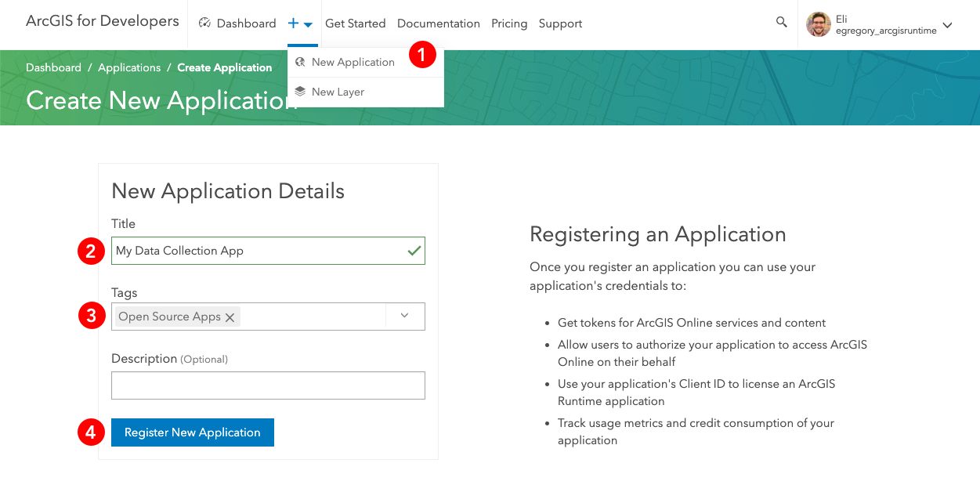The height and width of the screenshot is (492, 980).
Task: Click Eli's profile avatar
Action: [819, 24]
